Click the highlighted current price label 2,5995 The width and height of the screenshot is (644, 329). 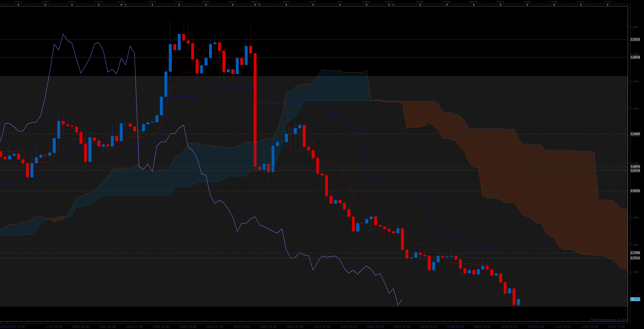click(x=635, y=299)
